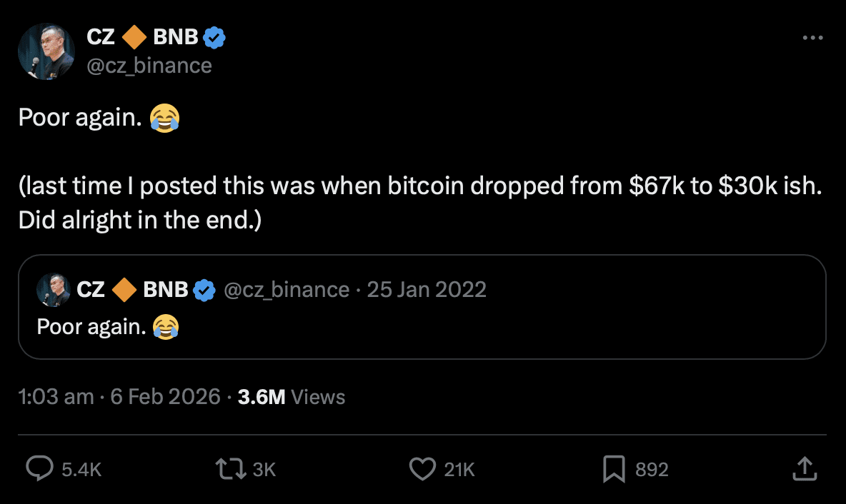Repost this tweet using the retweet icon
This screenshot has width=846, height=504.
click(x=230, y=469)
